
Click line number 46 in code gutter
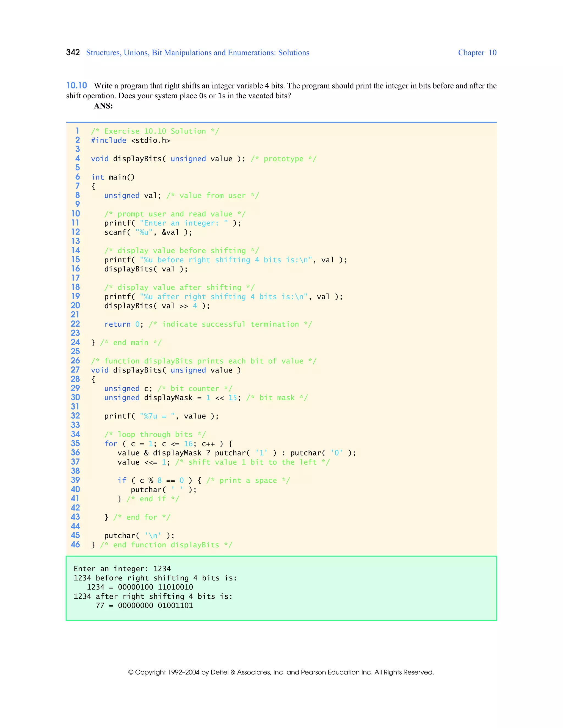[75, 545]
